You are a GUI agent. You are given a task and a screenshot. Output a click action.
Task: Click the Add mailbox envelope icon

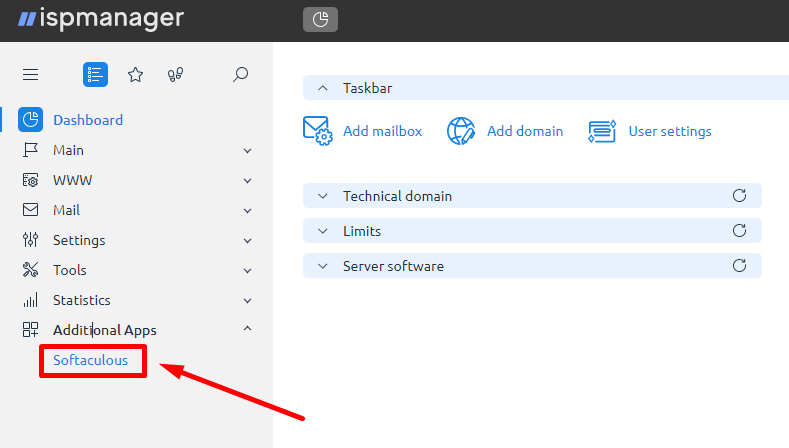[x=318, y=131]
